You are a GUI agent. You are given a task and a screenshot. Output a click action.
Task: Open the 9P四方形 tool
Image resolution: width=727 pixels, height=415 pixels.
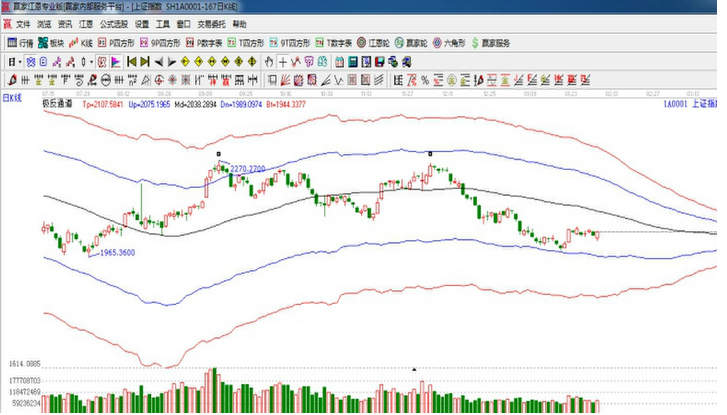point(159,43)
